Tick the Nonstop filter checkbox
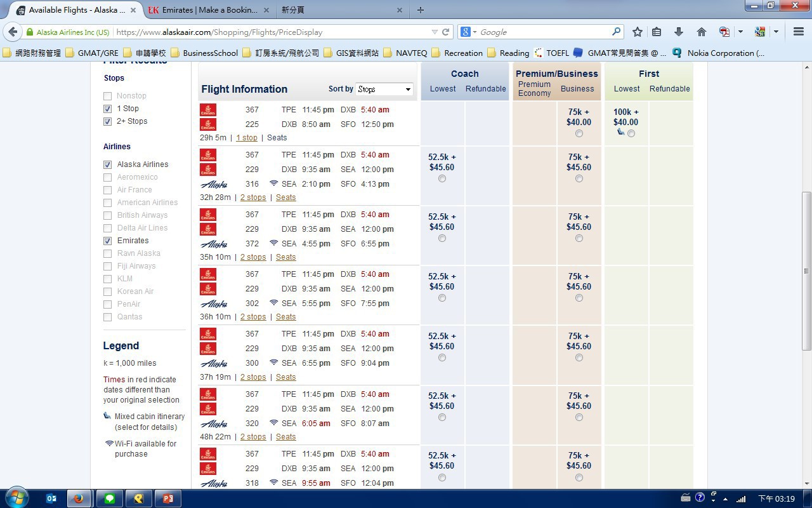Image resolution: width=812 pixels, height=508 pixels. pyautogui.click(x=107, y=96)
